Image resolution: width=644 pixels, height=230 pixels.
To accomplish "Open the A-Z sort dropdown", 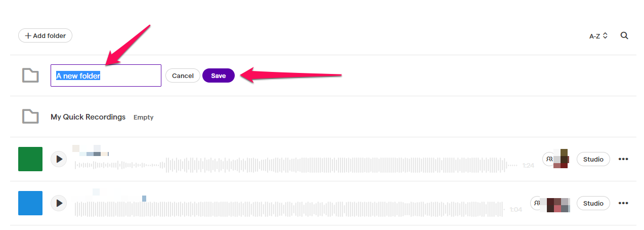I will click(598, 36).
